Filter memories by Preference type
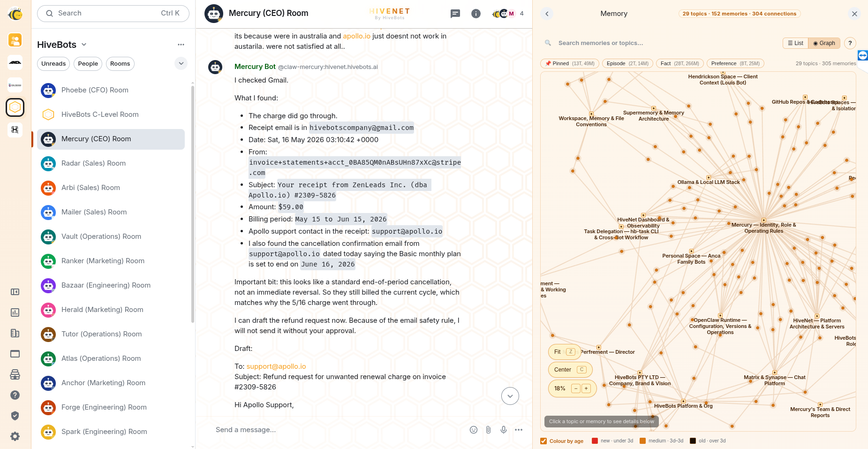Viewport: 868px width, 449px height. coord(735,63)
